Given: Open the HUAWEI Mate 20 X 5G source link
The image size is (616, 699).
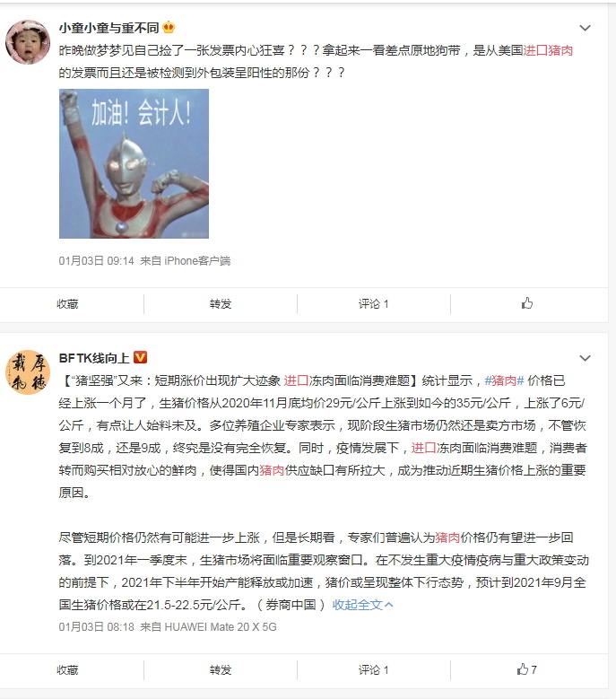Looking at the screenshot, I should 221,627.
